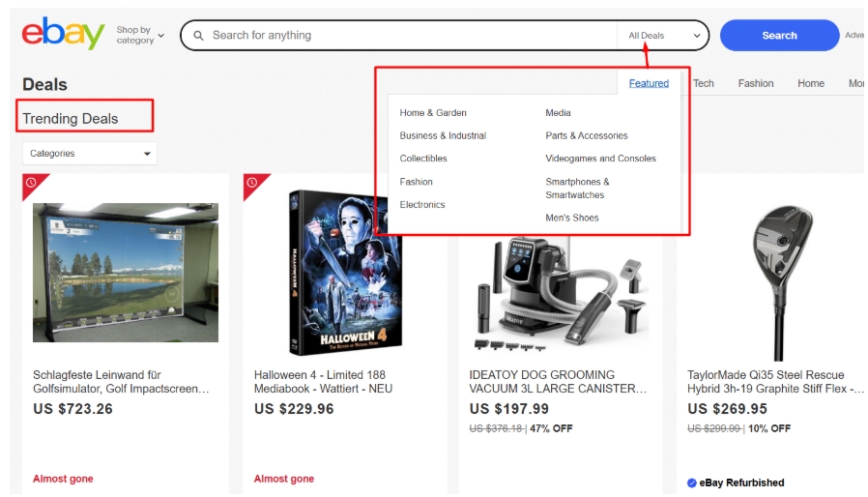Viewport: 868px width, 497px height.
Task: Switch to the Featured tab
Action: [x=649, y=83]
